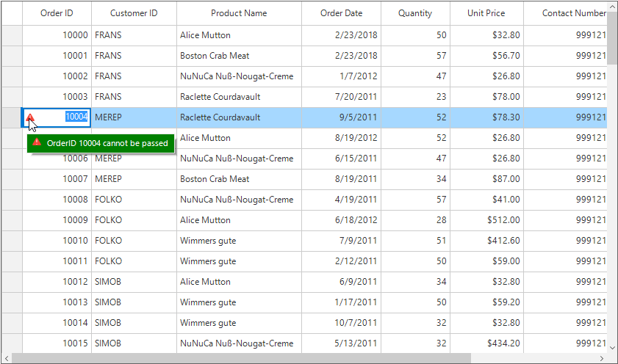The image size is (618, 364).
Task: Click Wimmers gute in order 10010 row
Action: click(208, 241)
